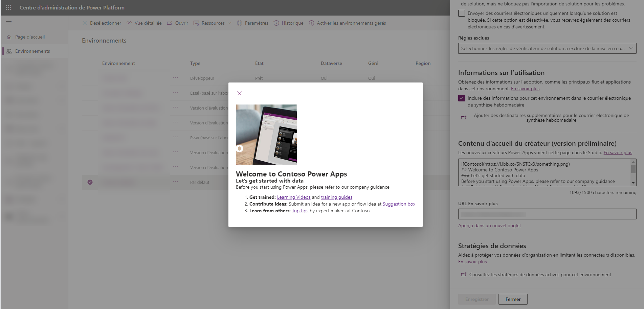Screen dimensions: 644x309
Task: Open En savoir plus for maker welcome content
Action: click(x=618, y=152)
